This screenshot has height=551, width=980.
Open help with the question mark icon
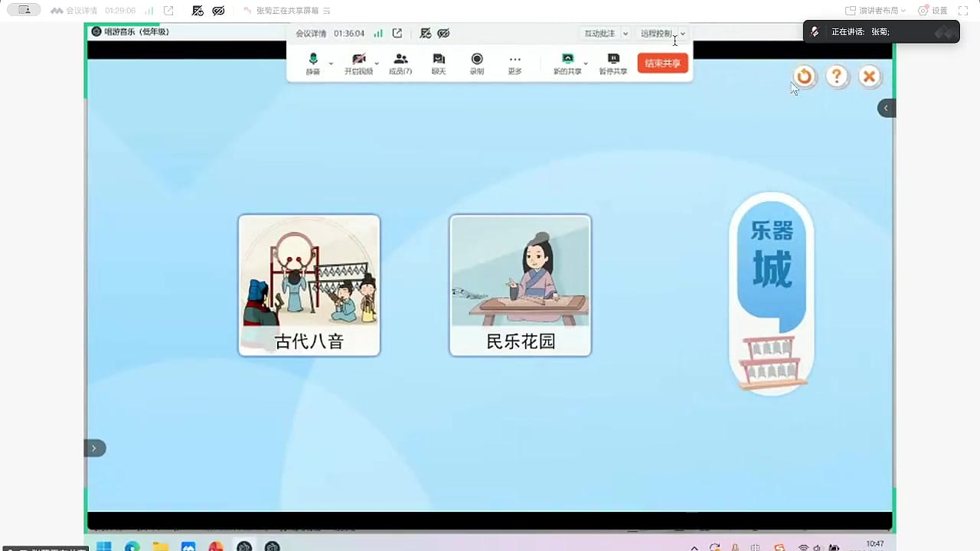click(x=837, y=77)
